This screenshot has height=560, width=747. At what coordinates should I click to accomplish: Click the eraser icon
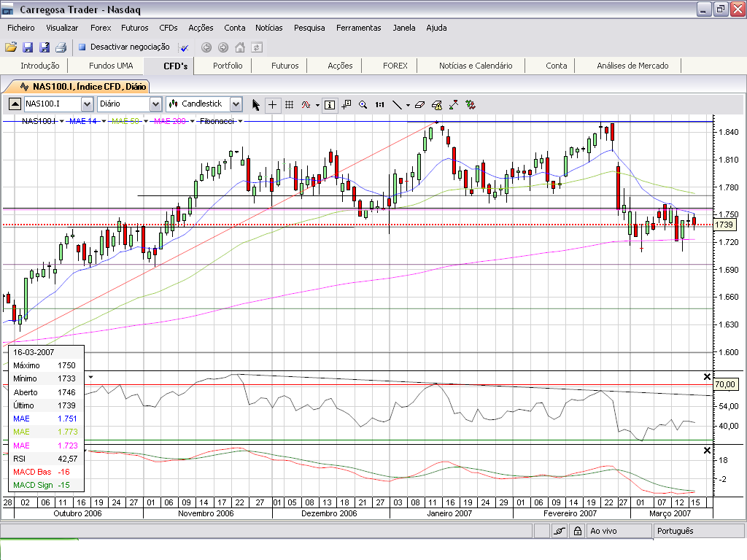tap(419, 105)
